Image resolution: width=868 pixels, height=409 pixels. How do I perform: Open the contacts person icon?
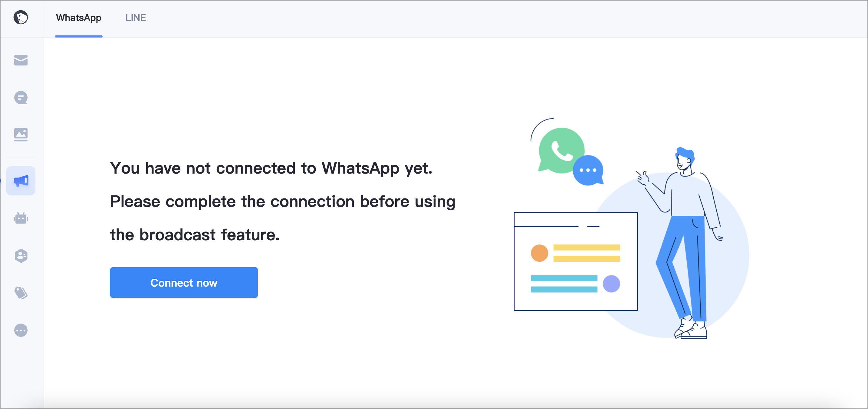[x=21, y=256]
